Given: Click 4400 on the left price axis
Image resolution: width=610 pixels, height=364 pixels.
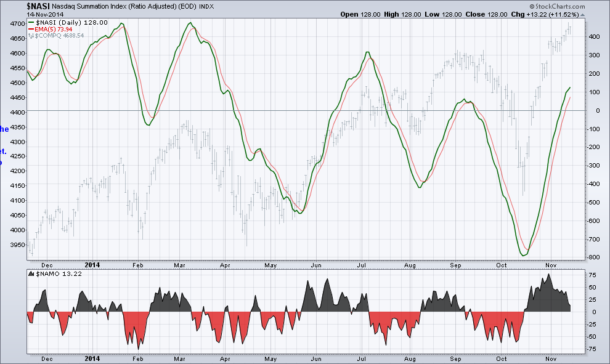Looking at the screenshot, I should click(17, 112).
